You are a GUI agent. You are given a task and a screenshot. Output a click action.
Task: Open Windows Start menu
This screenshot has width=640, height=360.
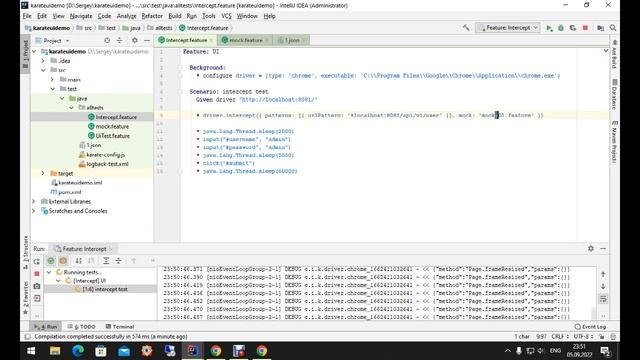[31, 351]
